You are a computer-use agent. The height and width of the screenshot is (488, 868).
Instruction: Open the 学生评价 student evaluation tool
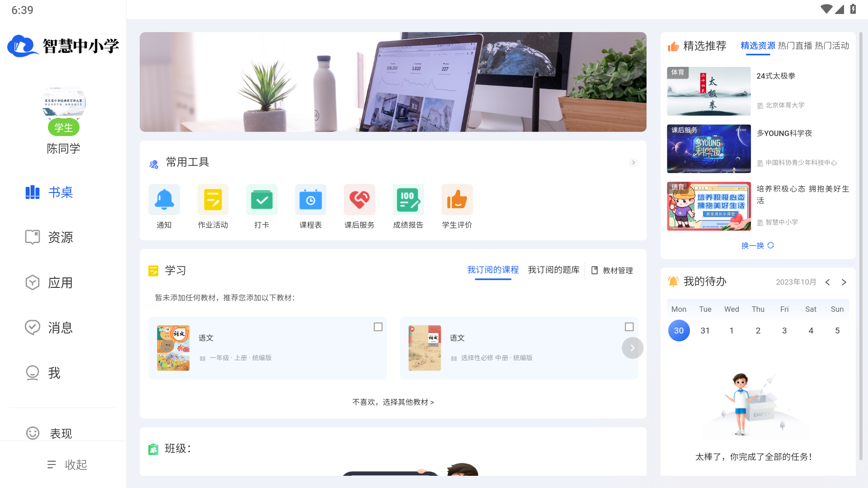click(x=457, y=207)
